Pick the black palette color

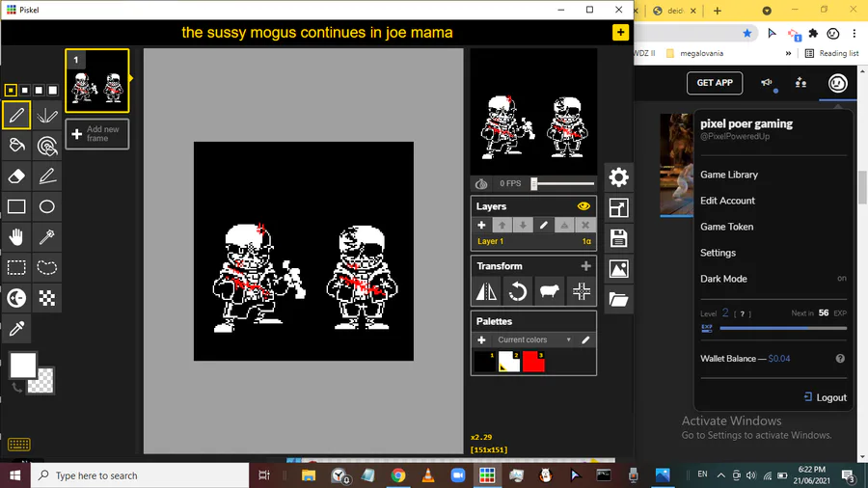[x=485, y=362]
